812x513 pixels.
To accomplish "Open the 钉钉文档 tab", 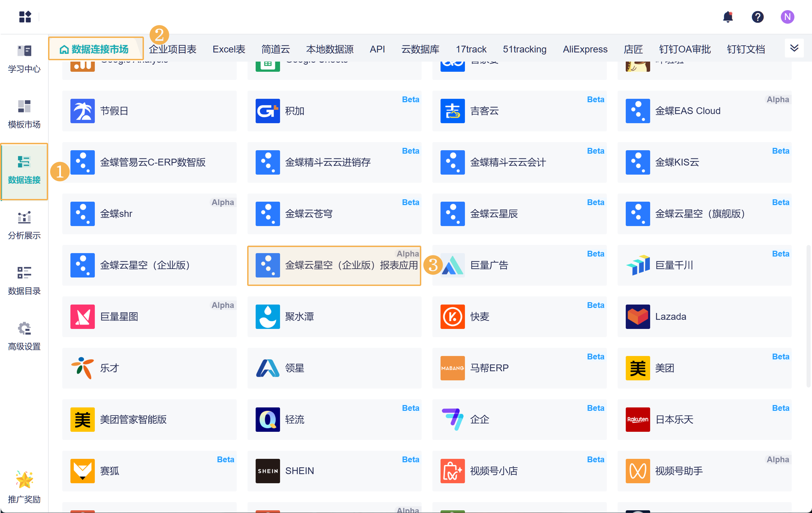I will point(746,49).
